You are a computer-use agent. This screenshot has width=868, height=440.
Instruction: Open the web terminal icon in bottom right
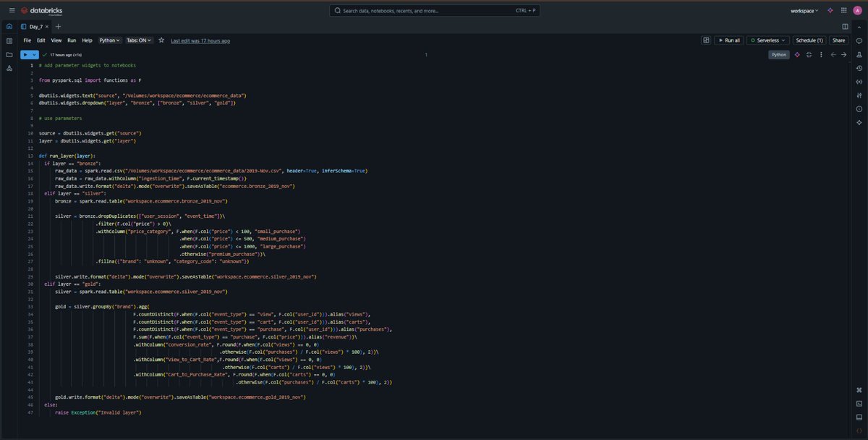click(859, 403)
